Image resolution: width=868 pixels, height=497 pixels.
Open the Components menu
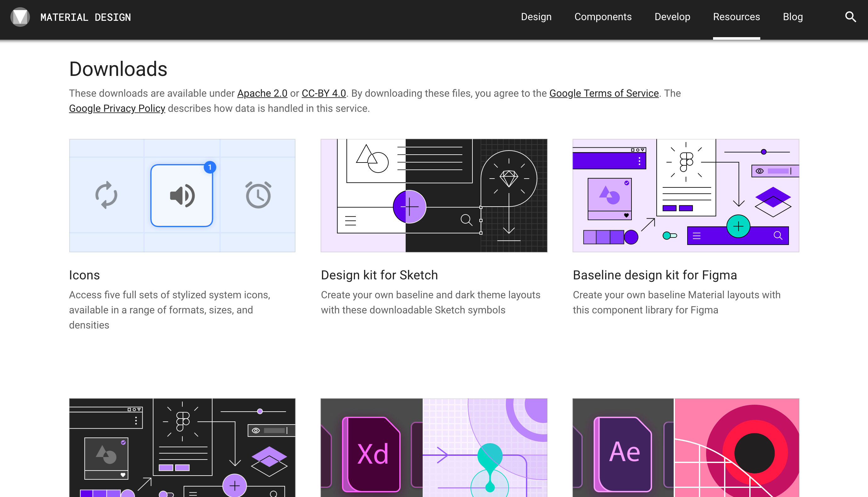(x=603, y=17)
